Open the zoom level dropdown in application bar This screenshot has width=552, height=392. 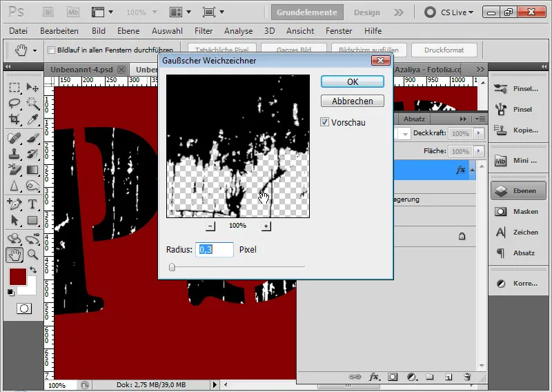[x=154, y=12]
